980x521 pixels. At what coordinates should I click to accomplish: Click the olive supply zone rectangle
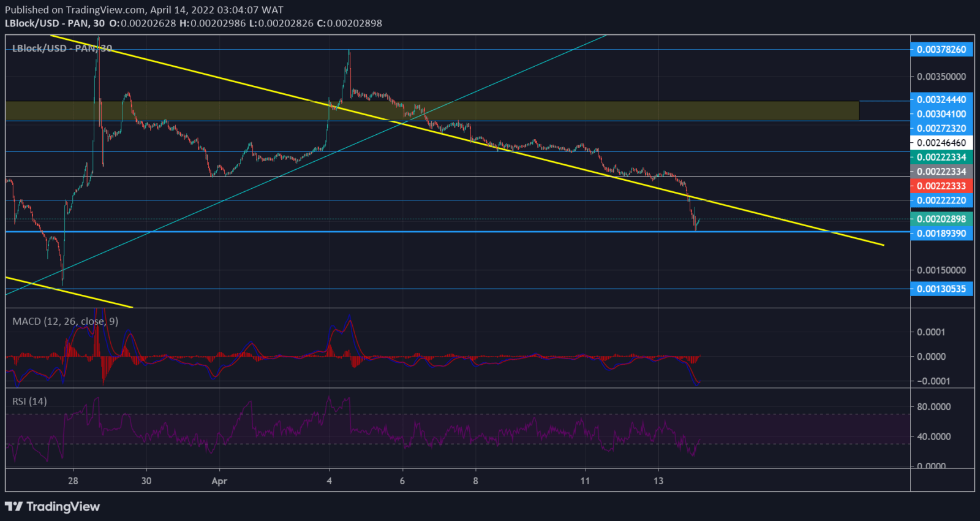click(432, 110)
